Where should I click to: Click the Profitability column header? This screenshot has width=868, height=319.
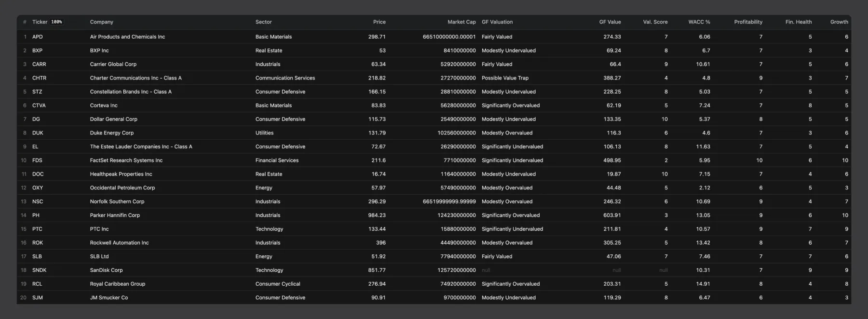point(748,22)
